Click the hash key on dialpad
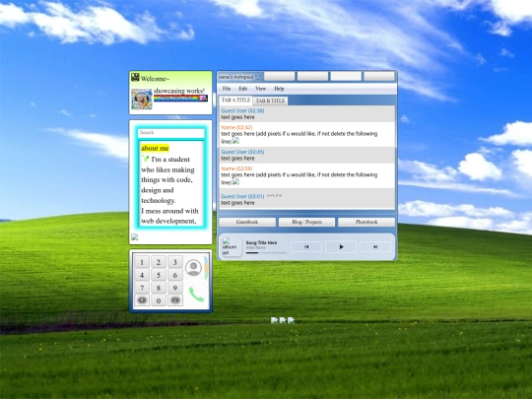 (175, 299)
